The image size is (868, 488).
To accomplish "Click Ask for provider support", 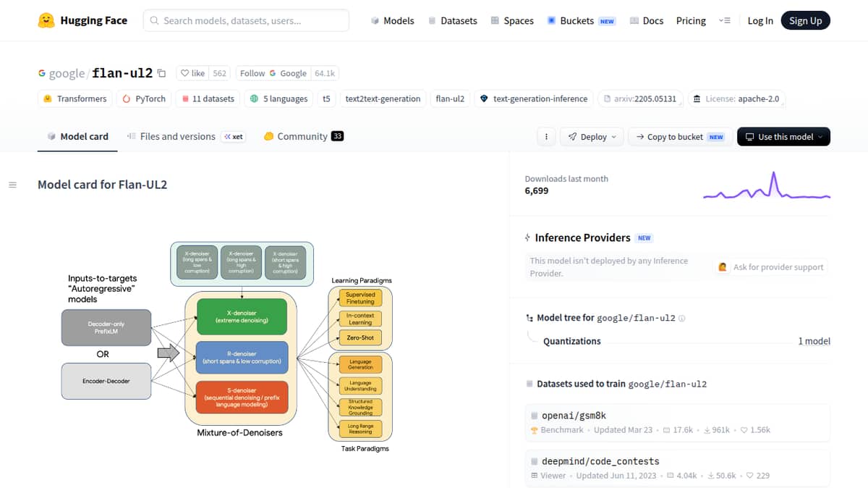I will point(771,267).
